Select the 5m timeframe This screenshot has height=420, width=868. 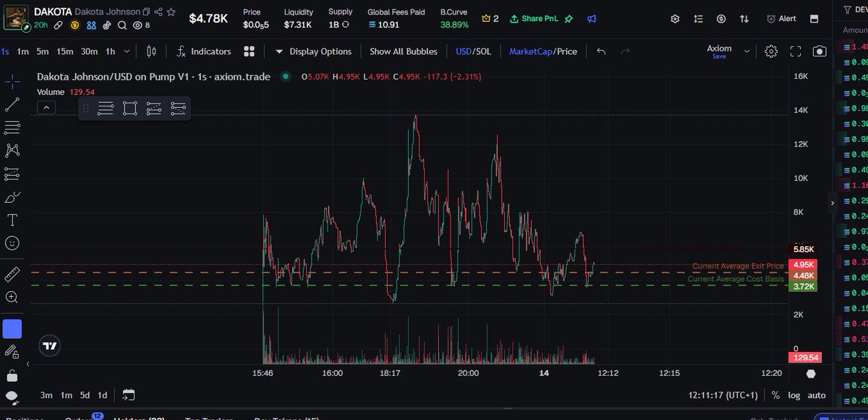(43, 51)
